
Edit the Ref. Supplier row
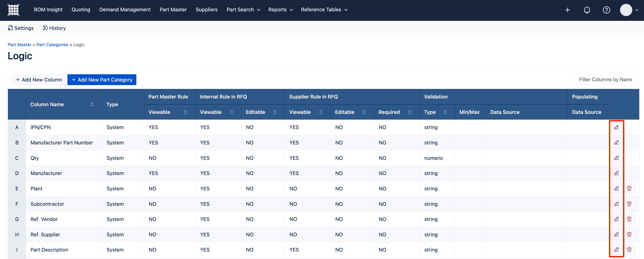coord(616,235)
